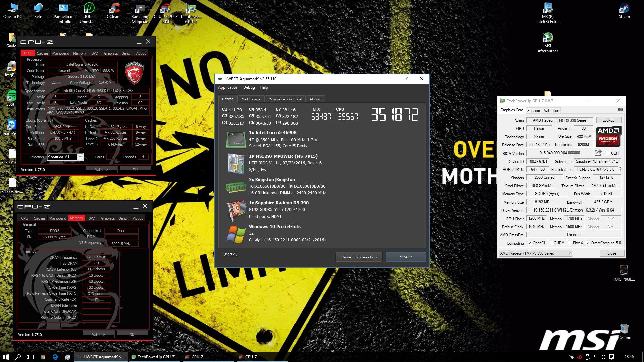
Task: Switch to the Settings tab in Aquamark
Action: [x=251, y=99]
